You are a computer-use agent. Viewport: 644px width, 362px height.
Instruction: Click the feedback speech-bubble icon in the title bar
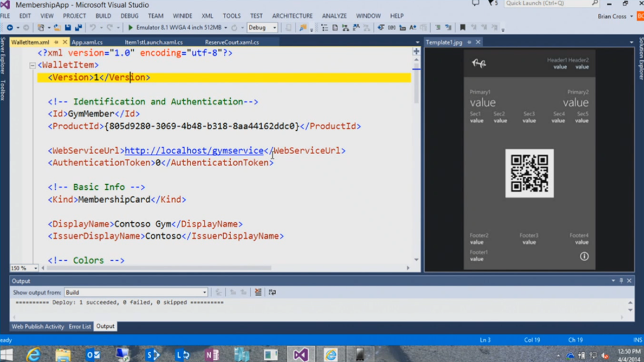475,3
